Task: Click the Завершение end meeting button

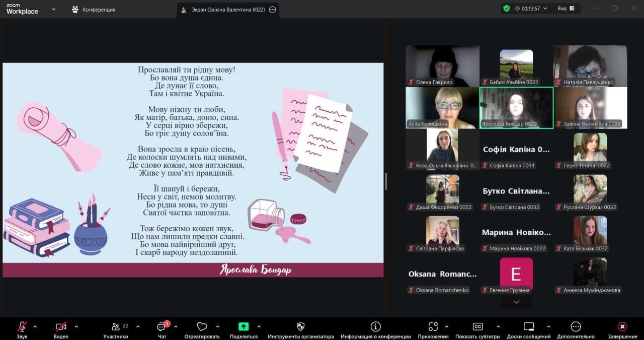Action: [622, 327]
